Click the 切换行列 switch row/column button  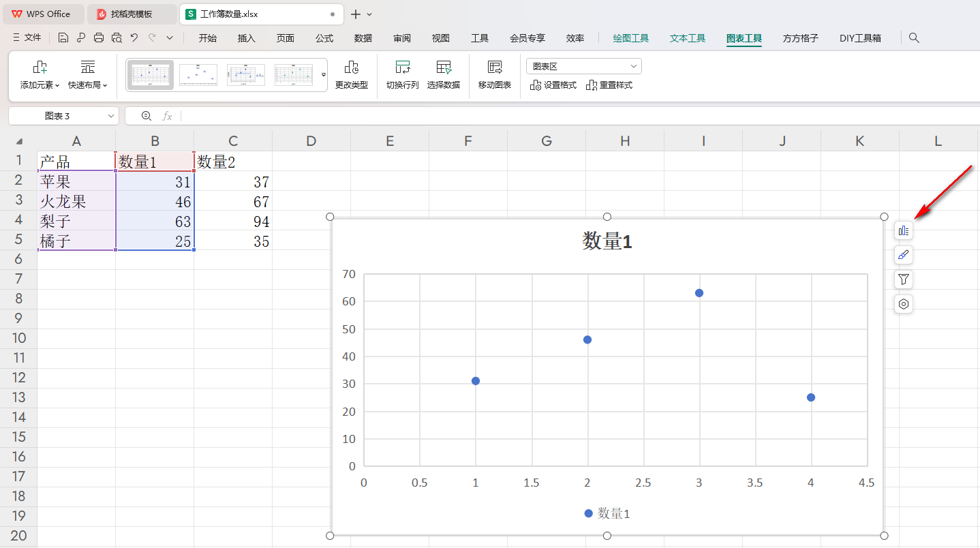pyautogui.click(x=403, y=75)
